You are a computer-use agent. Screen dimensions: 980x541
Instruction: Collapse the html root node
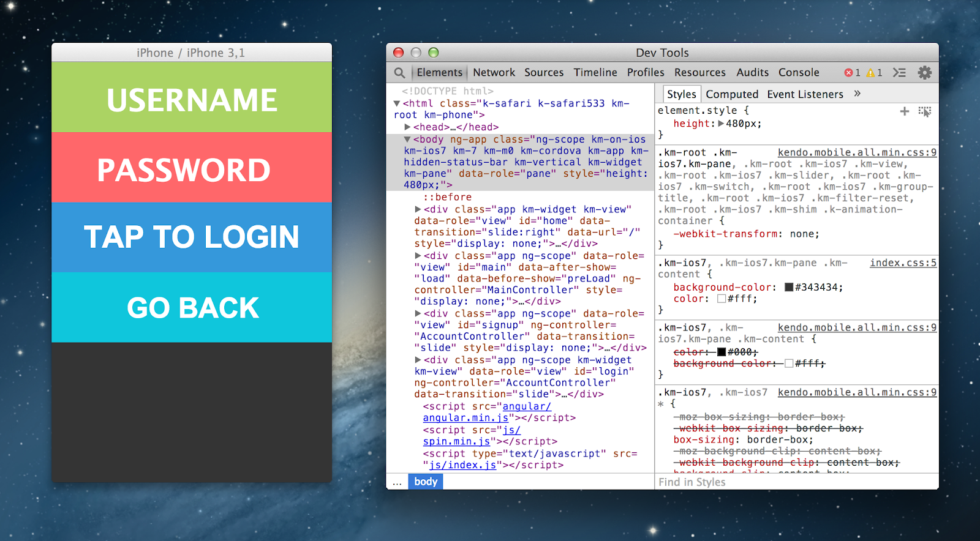pos(397,103)
